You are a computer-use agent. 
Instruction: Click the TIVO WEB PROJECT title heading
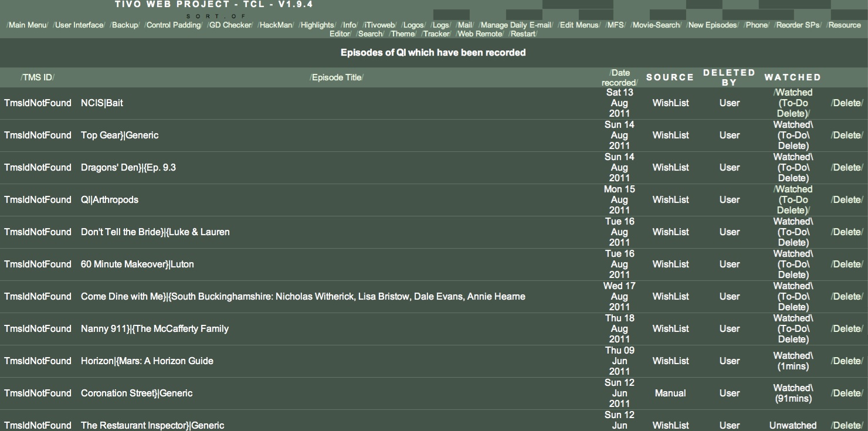[214, 5]
